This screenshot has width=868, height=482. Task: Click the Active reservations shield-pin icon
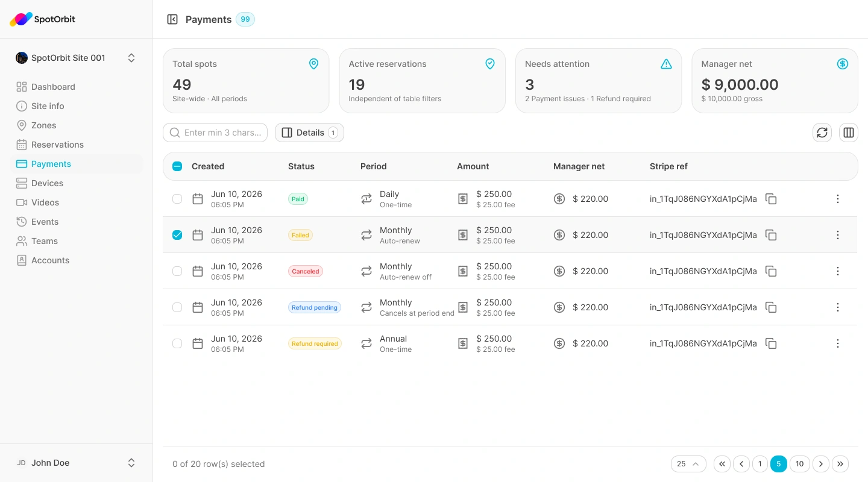point(490,64)
